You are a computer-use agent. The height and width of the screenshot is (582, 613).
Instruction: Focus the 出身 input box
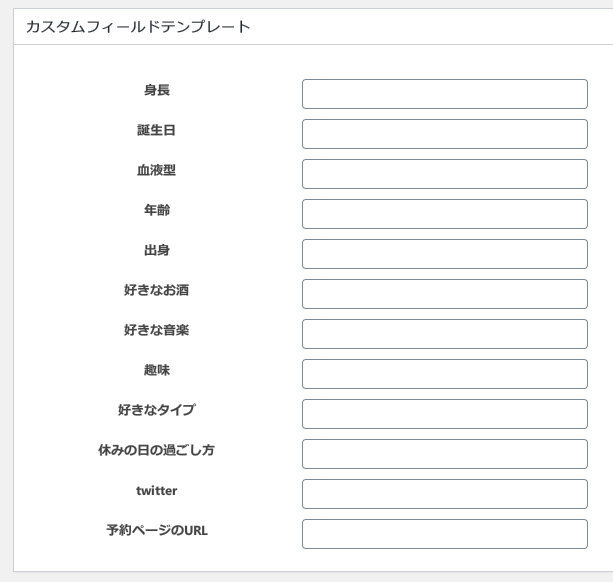444,254
